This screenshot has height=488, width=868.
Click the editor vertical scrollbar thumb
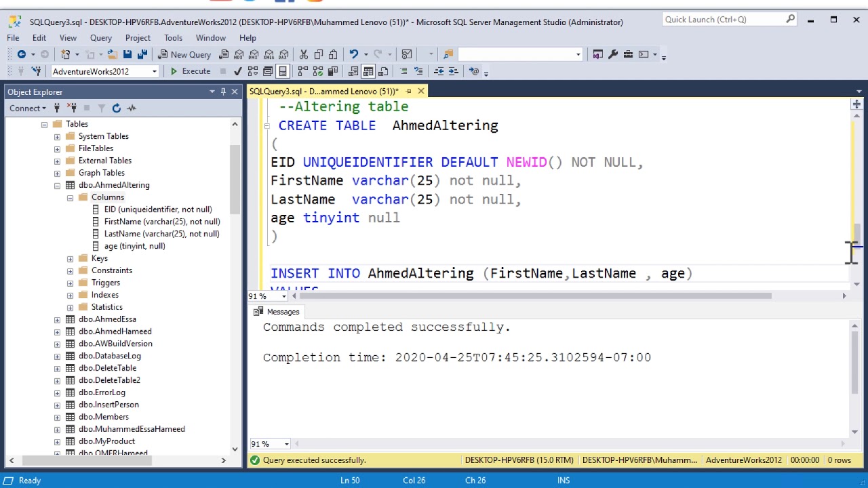click(x=856, y=236)
